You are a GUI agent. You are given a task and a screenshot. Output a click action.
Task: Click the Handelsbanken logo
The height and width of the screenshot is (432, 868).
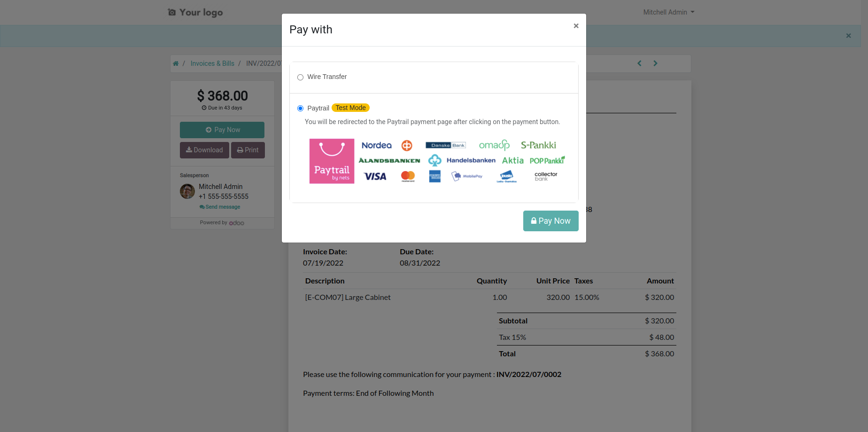[471, 160]
